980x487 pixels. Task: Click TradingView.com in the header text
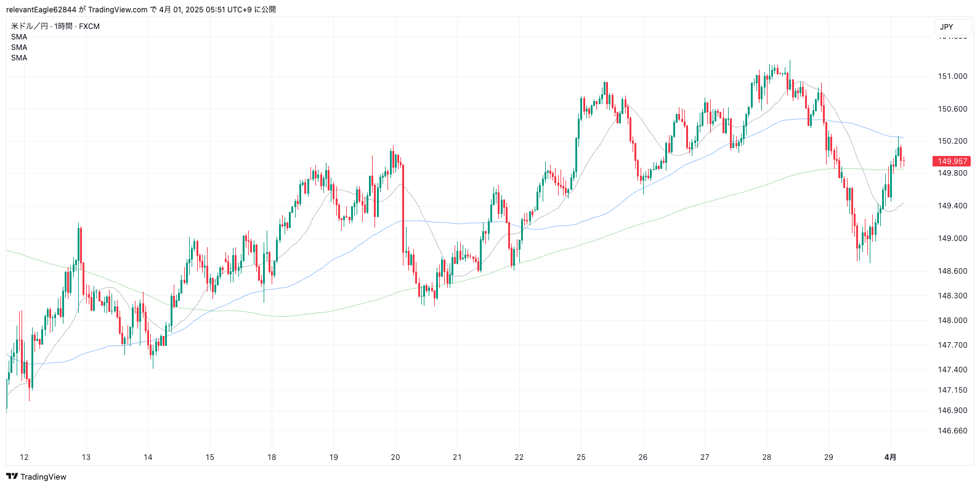pos(118,9)
